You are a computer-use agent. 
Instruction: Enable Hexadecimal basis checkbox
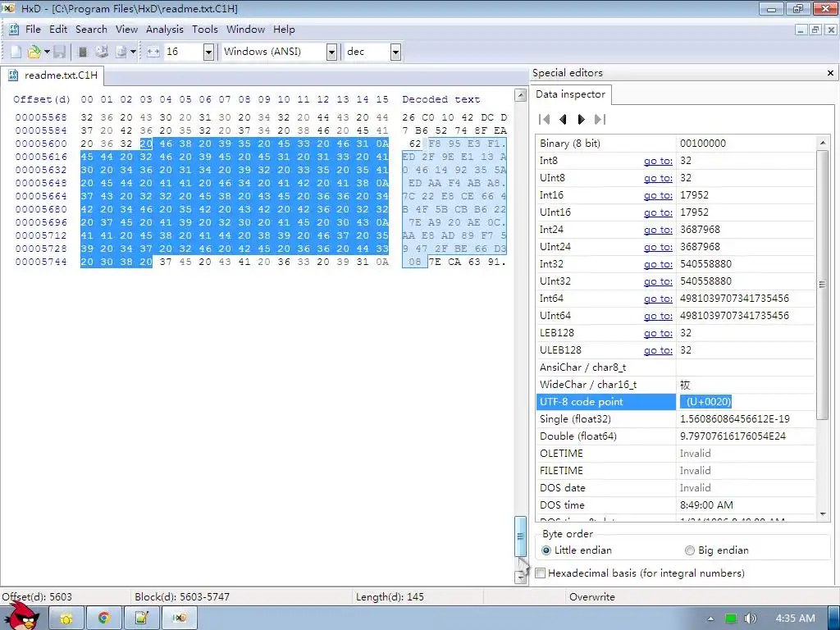click(x=541, y=573)
